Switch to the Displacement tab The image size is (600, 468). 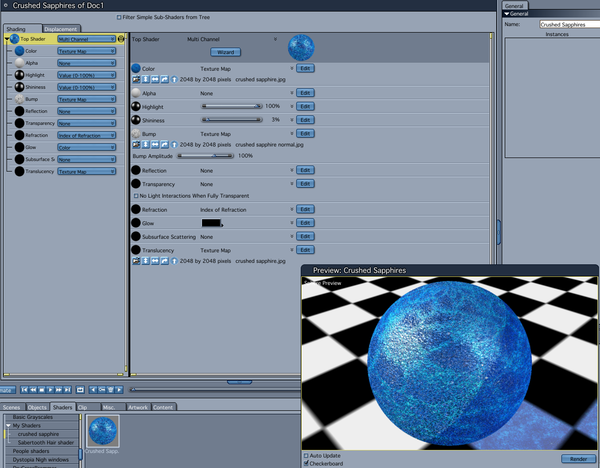tap(61, 29)
